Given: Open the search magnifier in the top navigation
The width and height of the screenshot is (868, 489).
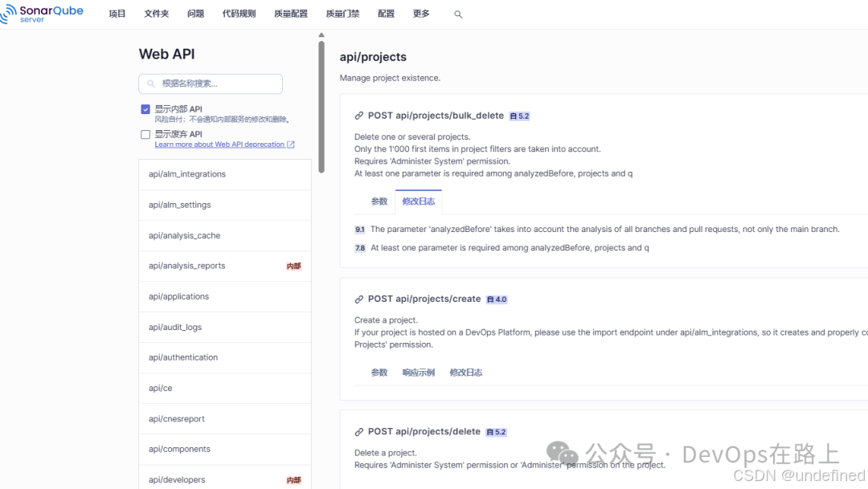Looking at the screenshot, I should tap(458, 14).
